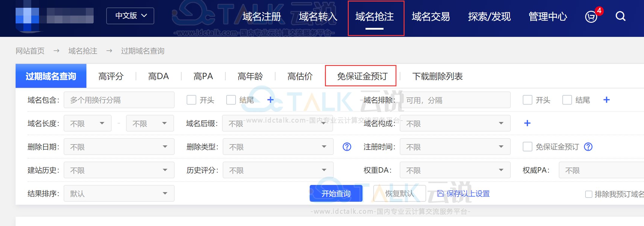The image size is (644, 226).
Task: Open the 中文版 language dropdown
Action: [x=130, y=16]
